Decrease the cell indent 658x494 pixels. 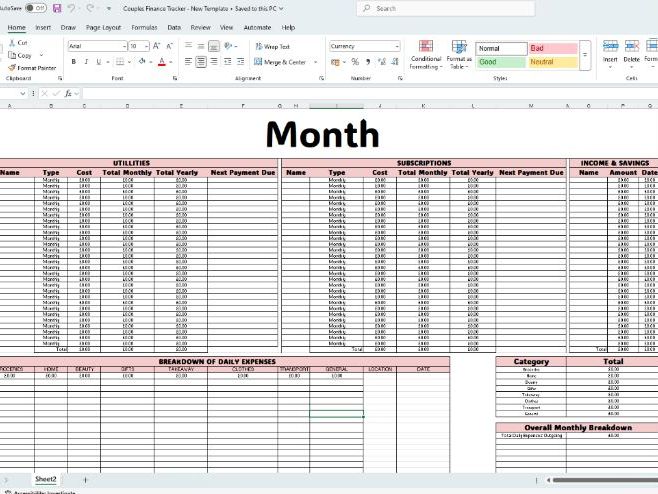pos(227,62)
